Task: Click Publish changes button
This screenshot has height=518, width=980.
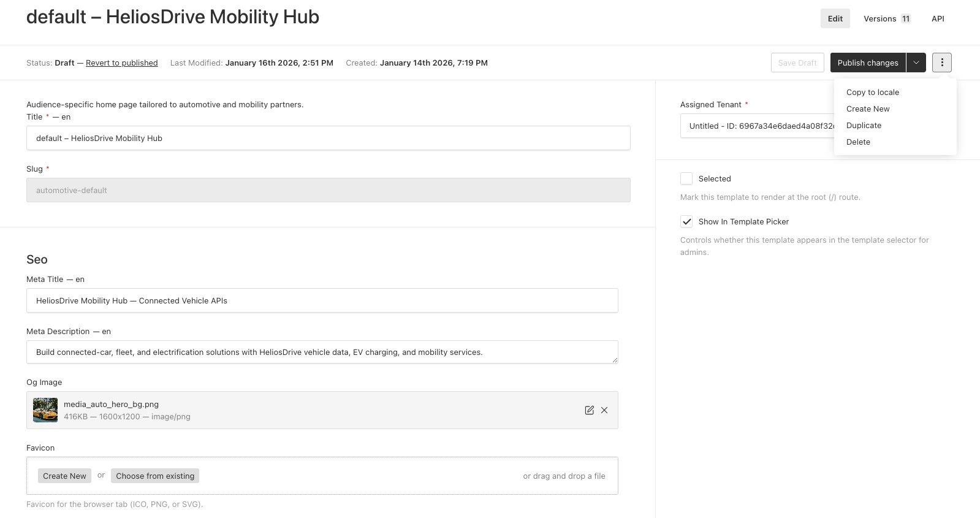Action: coord(868,63)
